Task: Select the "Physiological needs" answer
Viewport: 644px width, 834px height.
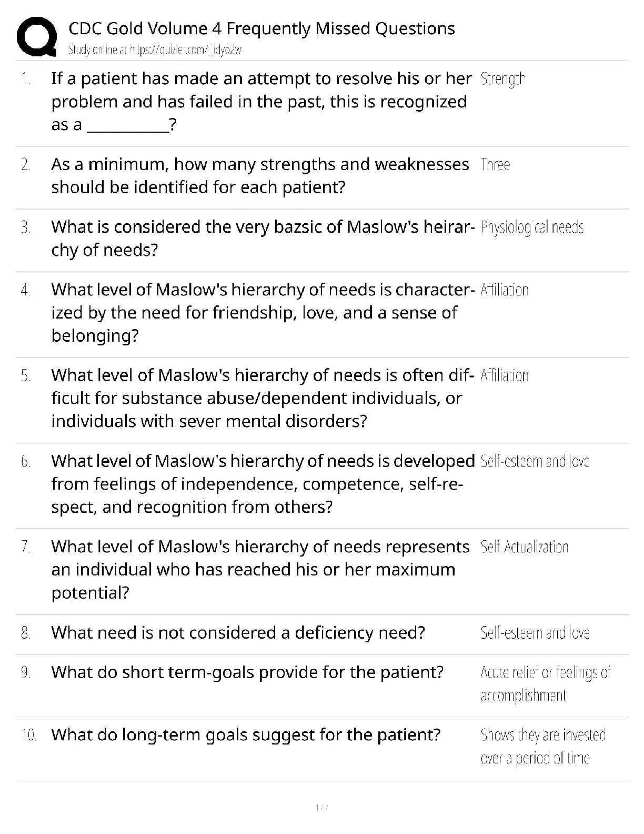Action: (532, 227)
